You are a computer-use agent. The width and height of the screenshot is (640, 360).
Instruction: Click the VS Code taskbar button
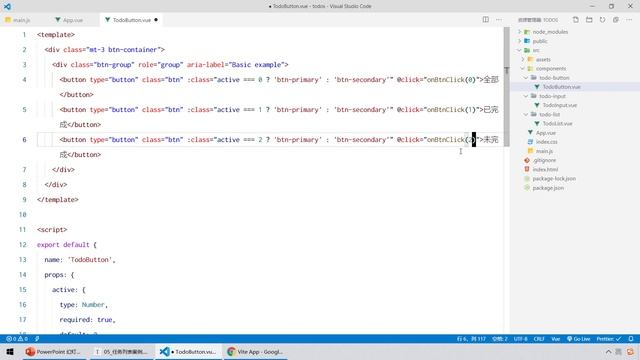[x=188, y=351]
